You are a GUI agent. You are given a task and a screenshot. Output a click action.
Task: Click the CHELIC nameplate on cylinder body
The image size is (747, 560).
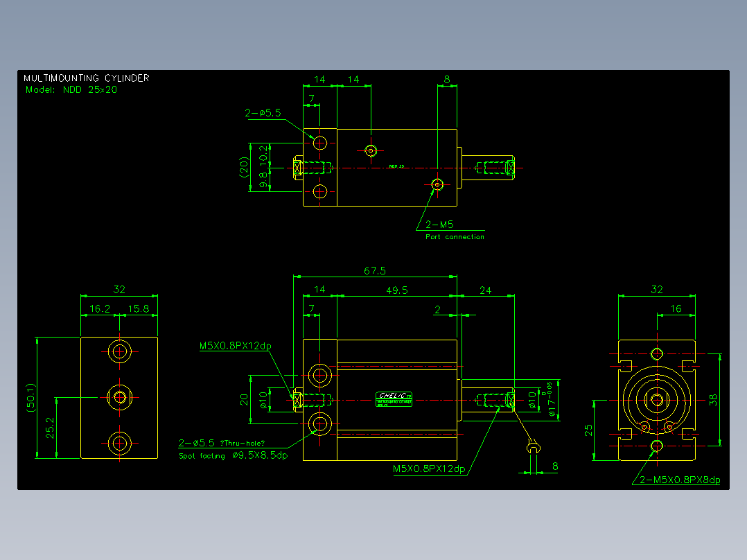click(x=394, y=399)
